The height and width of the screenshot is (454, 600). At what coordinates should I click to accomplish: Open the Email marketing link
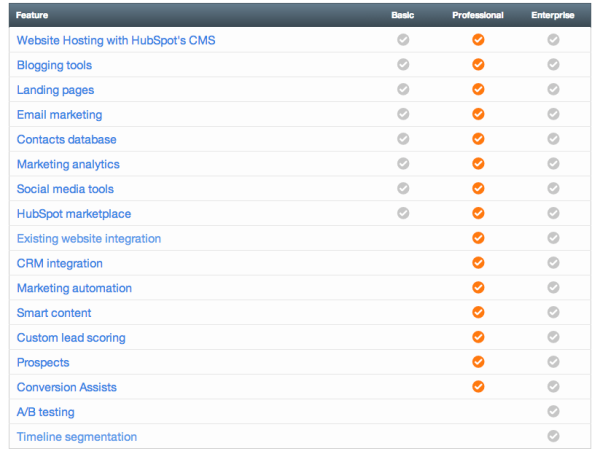[59, 114]
